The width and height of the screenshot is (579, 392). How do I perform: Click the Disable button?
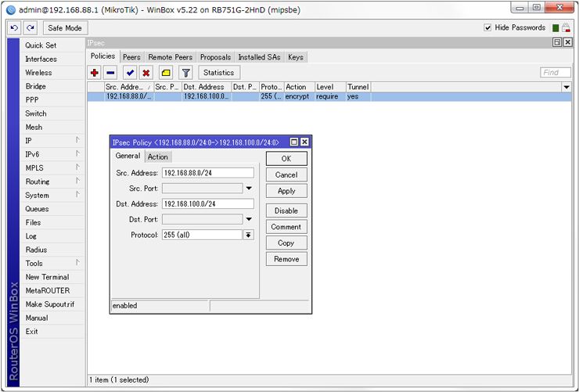click(x=286, y=210)
